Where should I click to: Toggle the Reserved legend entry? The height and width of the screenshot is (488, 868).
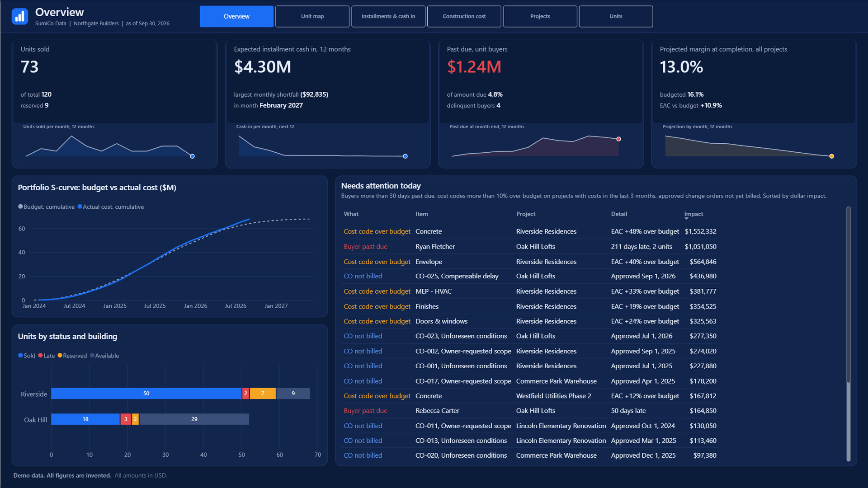point(72,356)
